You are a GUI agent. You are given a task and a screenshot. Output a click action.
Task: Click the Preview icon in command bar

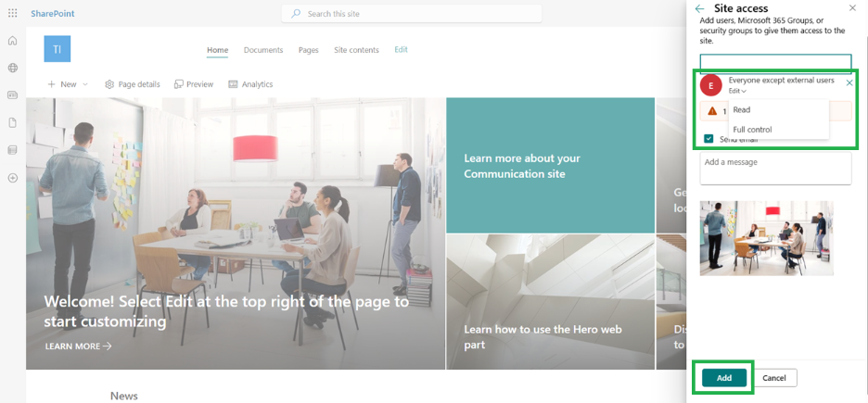point(179,84)
